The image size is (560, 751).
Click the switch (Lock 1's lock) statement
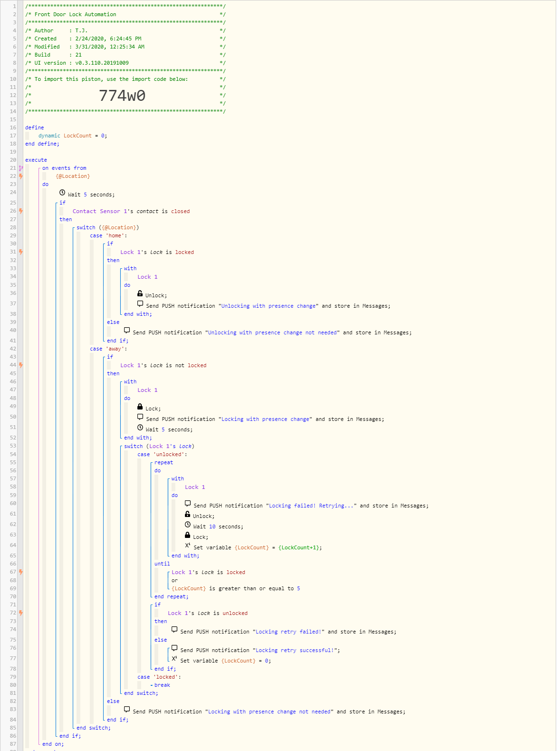[x=159, y=446]
